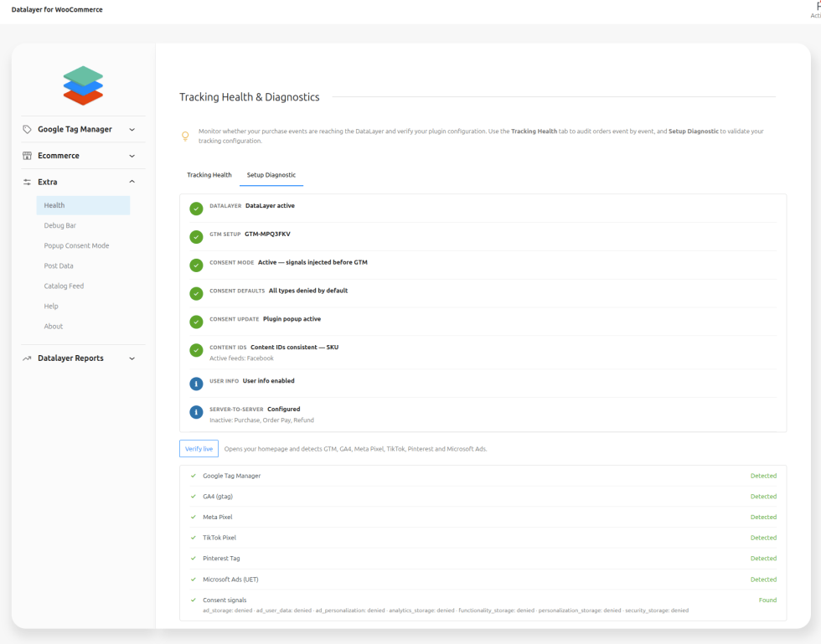Click the Ecommerce store icon
The image size is (821, 644).
(27, 156)
